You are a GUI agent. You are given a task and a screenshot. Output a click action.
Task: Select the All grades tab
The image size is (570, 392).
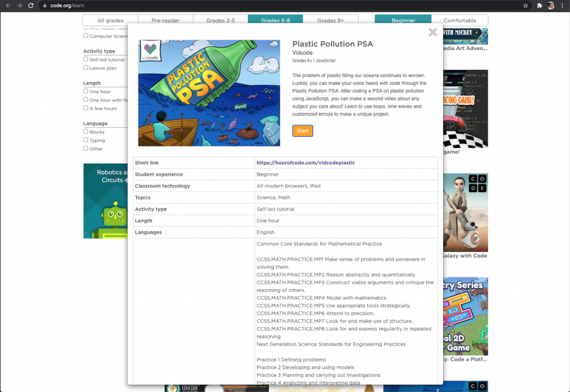coord(110,21)
